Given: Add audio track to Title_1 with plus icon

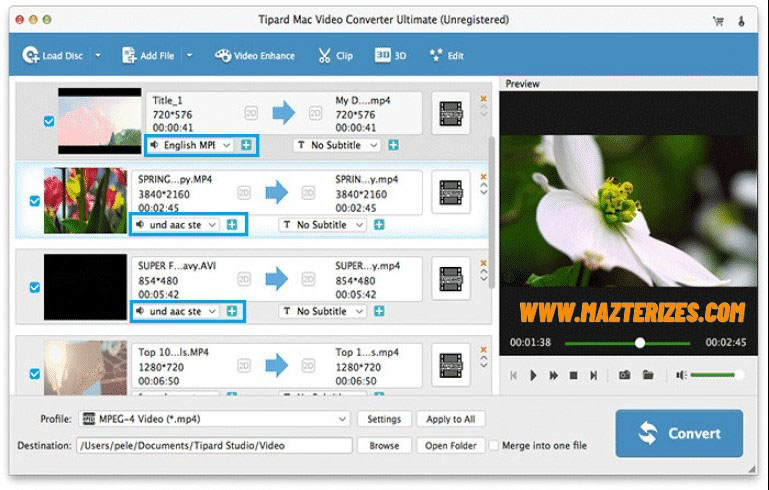Looking at the screenshot, I should [x=246, y=145].
